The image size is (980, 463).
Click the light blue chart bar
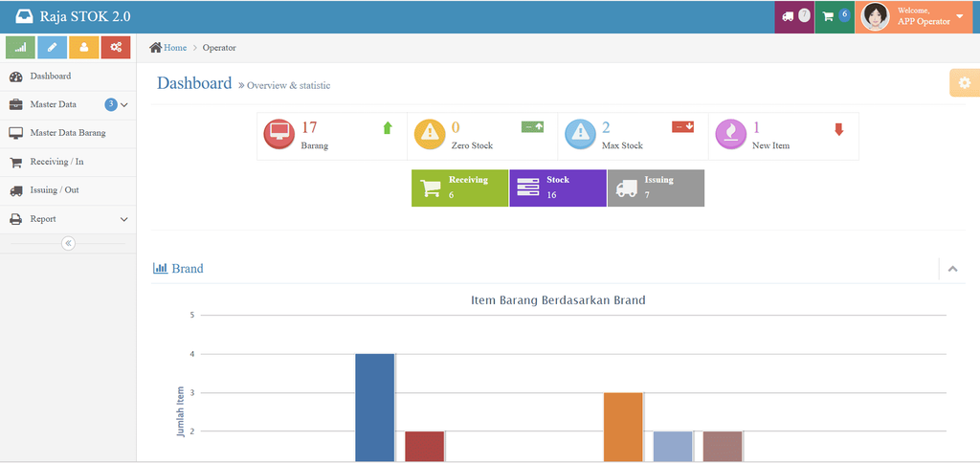point(673,446)
